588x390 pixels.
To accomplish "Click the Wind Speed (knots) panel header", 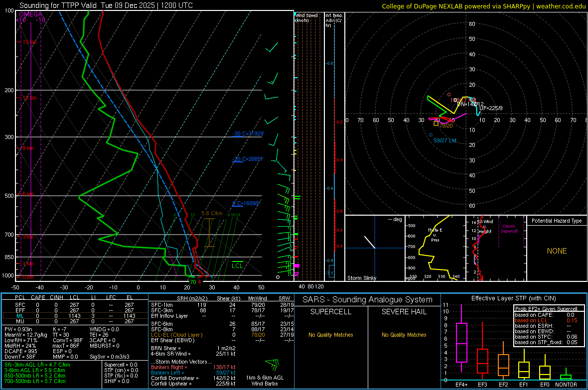I will [x=307, y=17].
